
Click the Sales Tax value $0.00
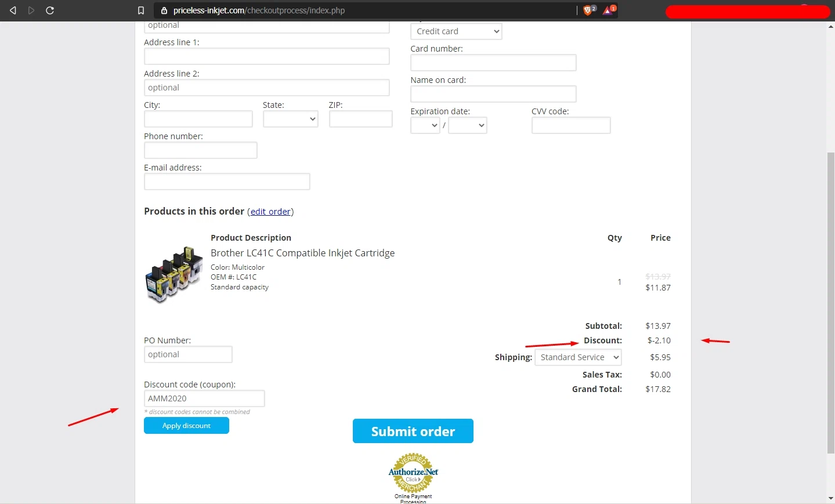pyautogui.click(x=660, y=375)
